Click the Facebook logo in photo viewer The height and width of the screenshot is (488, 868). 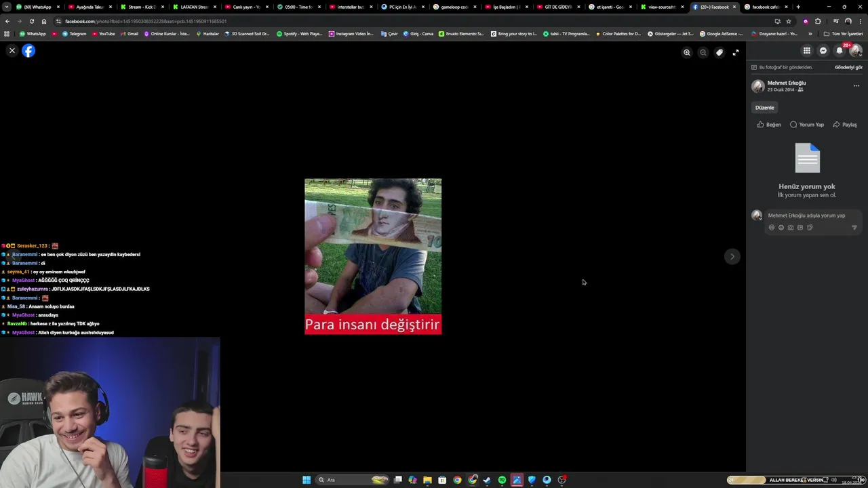[x=28, y=51]
